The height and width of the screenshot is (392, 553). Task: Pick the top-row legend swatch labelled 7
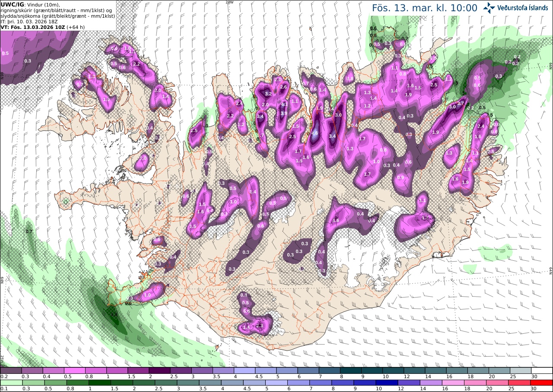tap(330, 370)
